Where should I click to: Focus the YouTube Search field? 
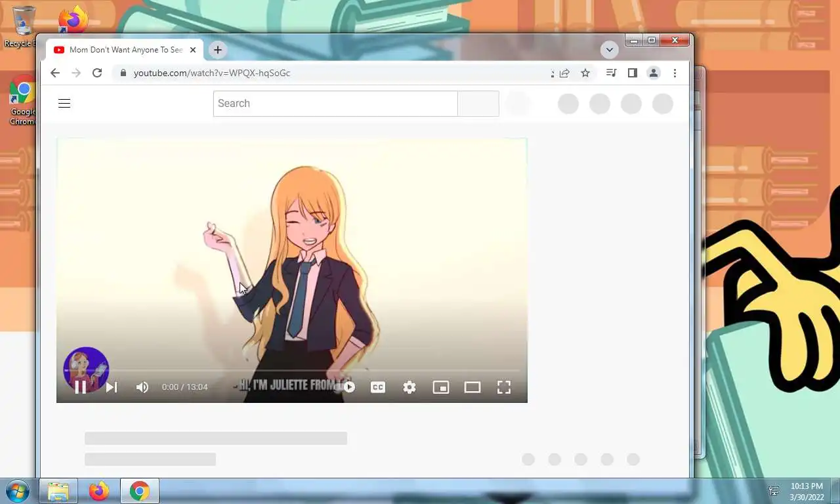tap(335, 104)
